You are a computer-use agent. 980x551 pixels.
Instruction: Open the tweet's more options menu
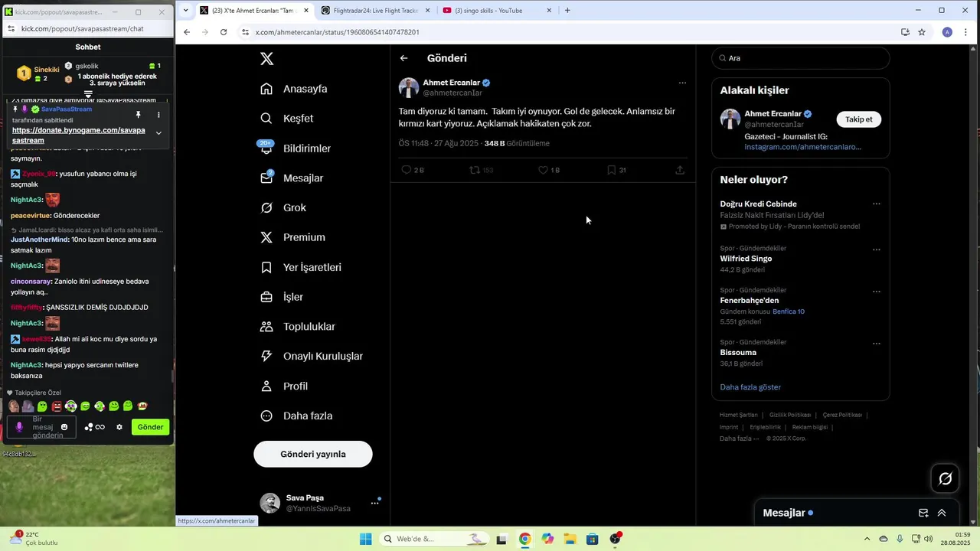pyautogui.click(x=682, y=83)
